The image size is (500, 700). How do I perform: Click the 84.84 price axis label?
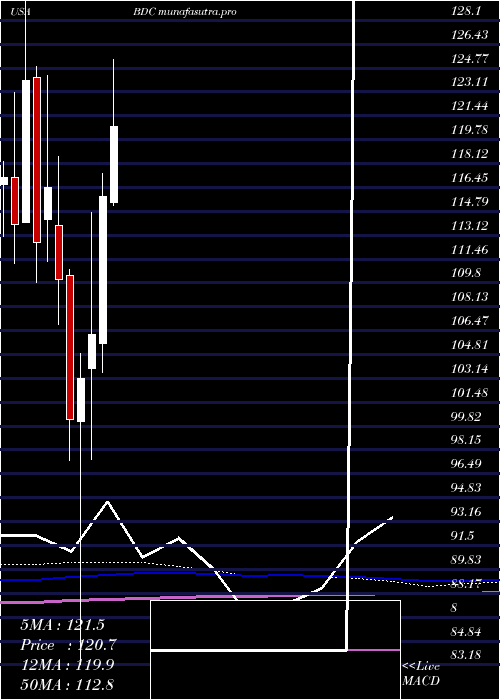[x=467, y=632]
